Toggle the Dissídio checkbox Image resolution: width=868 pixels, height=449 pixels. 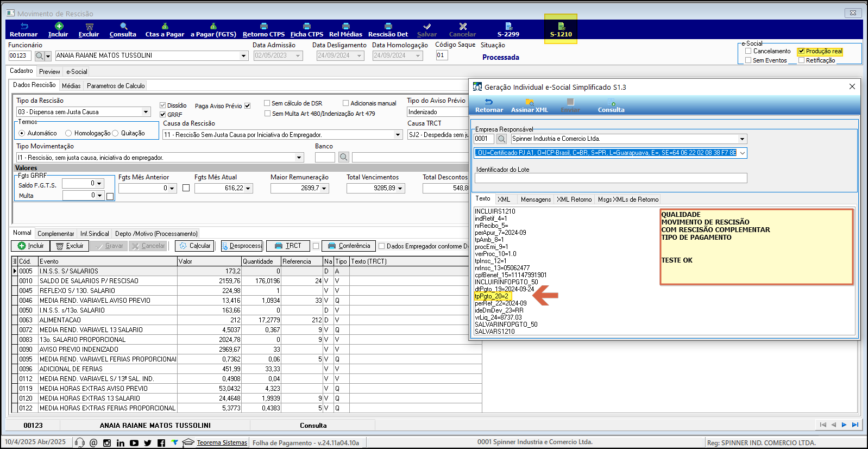[162, 105]
